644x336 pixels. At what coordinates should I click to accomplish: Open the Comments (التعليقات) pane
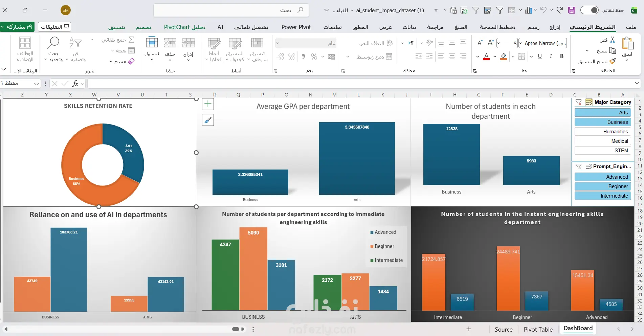click(x=54, y=27)
